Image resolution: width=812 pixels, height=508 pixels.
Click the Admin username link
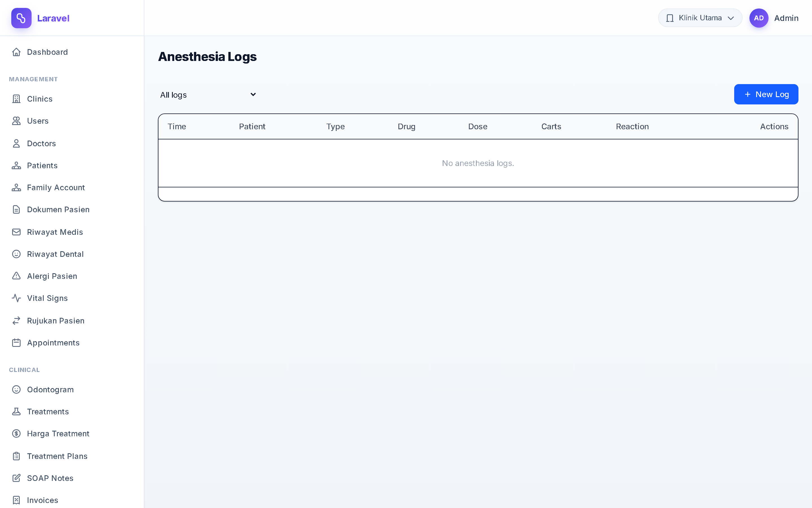click(786, 18)
